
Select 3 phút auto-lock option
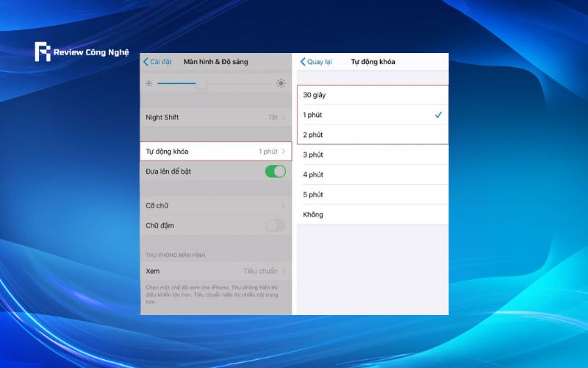coord(373,155)
